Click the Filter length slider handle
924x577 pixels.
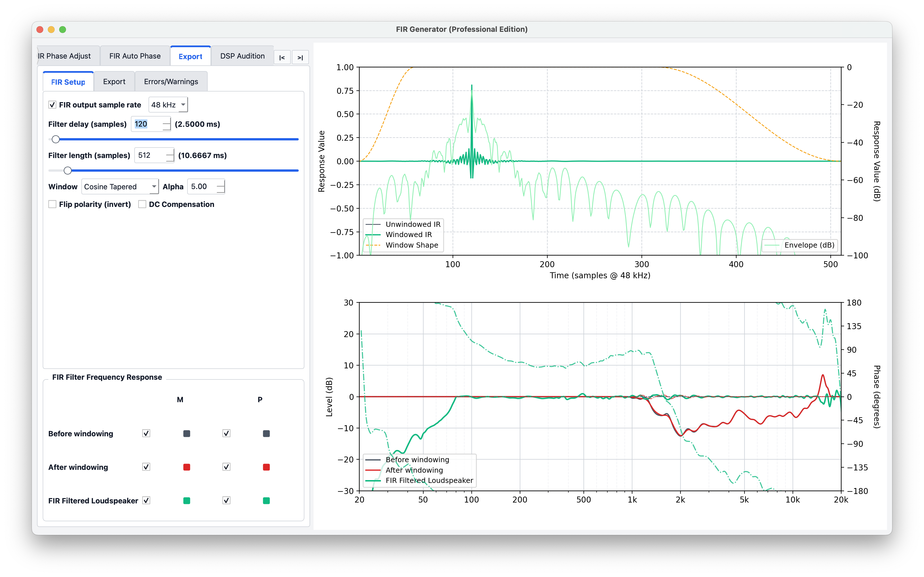pyautogui.click(x=68, y=171)
